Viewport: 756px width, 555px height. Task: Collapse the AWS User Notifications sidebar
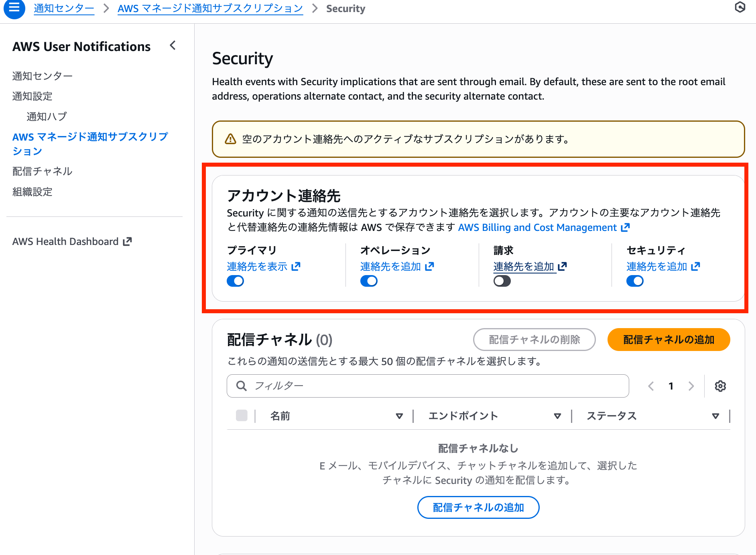click(172, 46)
